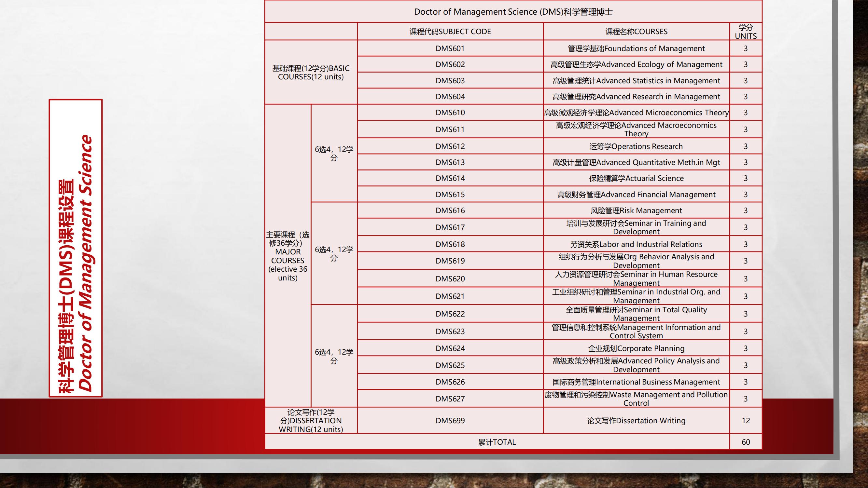The width and height of the screenshot is (868, 488).
Task: Select the DMS601 code cell
Action: pyautogui.click(x=450, y=48)
